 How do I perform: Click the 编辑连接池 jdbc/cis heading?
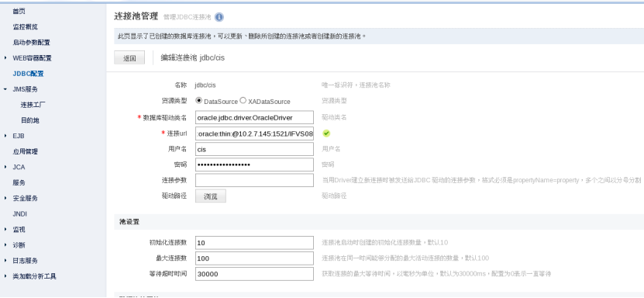193,58
